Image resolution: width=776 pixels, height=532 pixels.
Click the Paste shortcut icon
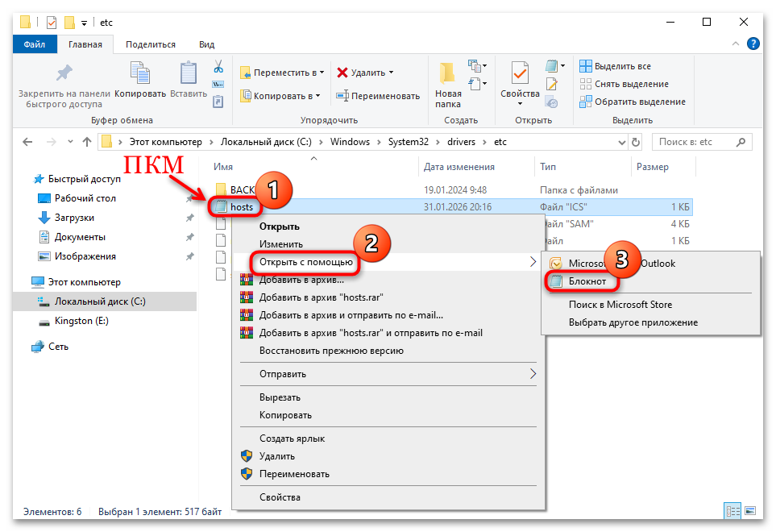[218, 102]
